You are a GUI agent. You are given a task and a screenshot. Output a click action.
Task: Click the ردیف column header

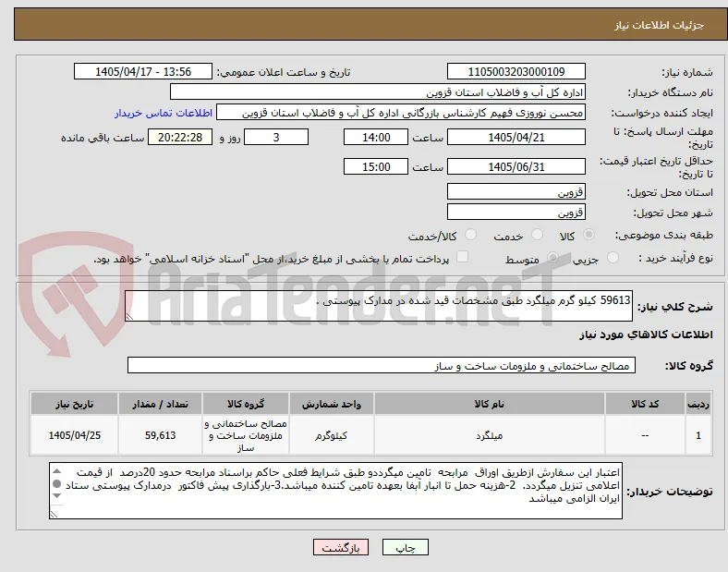[698, 404]
